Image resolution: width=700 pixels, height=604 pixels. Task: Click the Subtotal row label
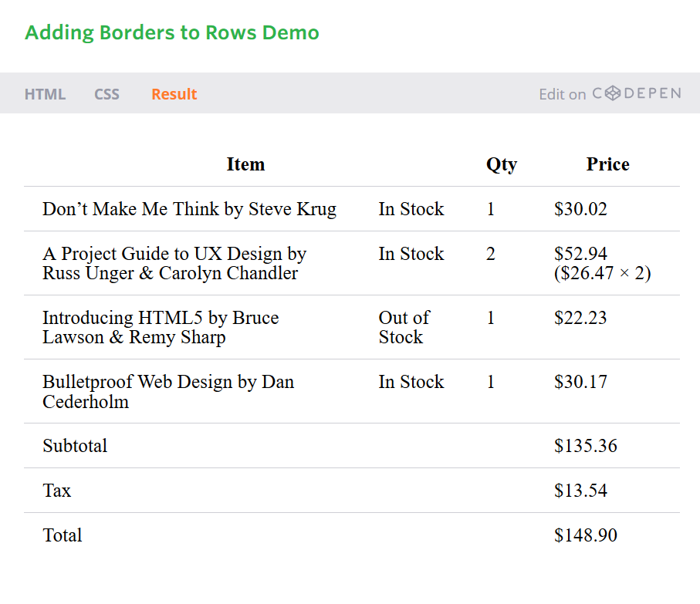click(75, 446)
